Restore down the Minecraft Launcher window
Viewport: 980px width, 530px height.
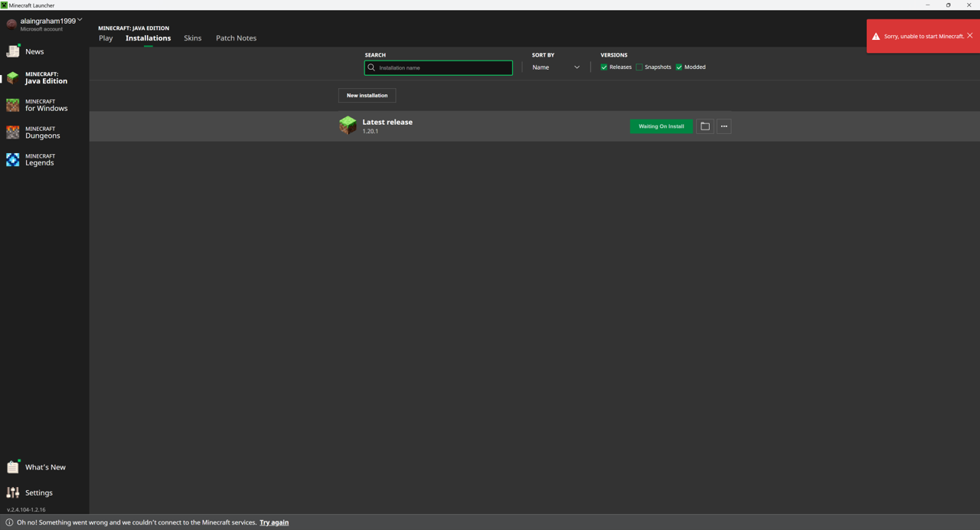tap(948, 5)
